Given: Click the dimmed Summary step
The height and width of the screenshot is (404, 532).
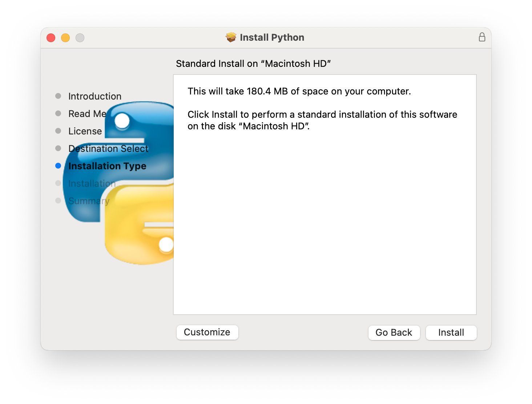Looking at the screenshot, I should (89, 201).
